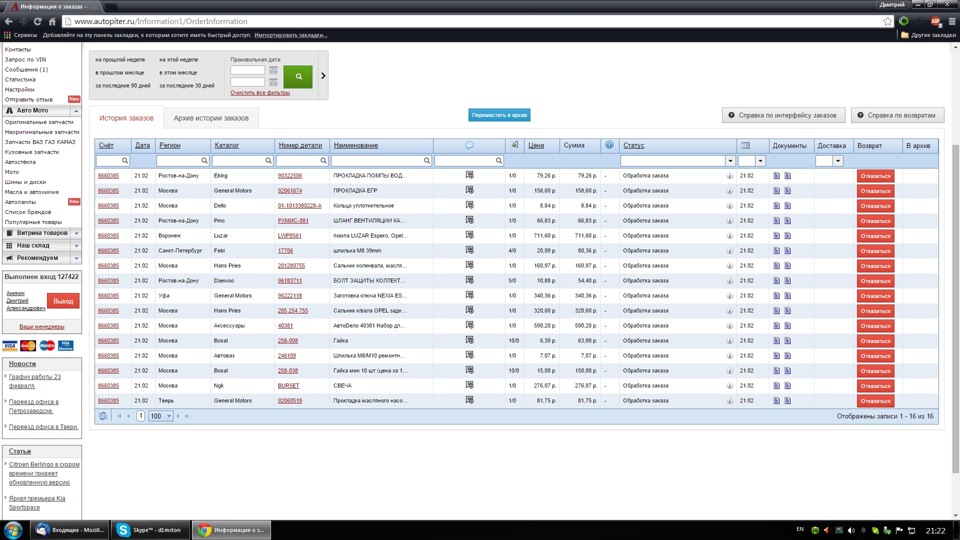Click the comment icon in the Ngk row
The height and width of the screenshot is (540, 960).
pos(470,385)
